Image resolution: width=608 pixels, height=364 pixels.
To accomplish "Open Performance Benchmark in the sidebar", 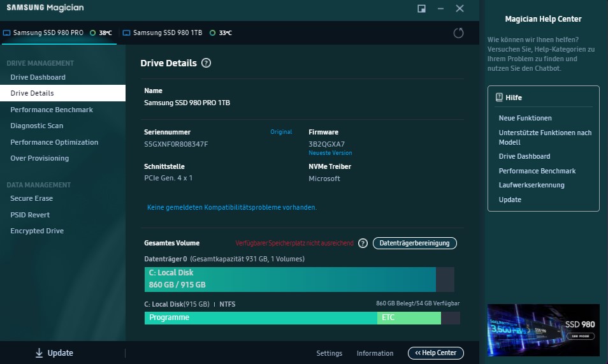I will pos(52,110).
